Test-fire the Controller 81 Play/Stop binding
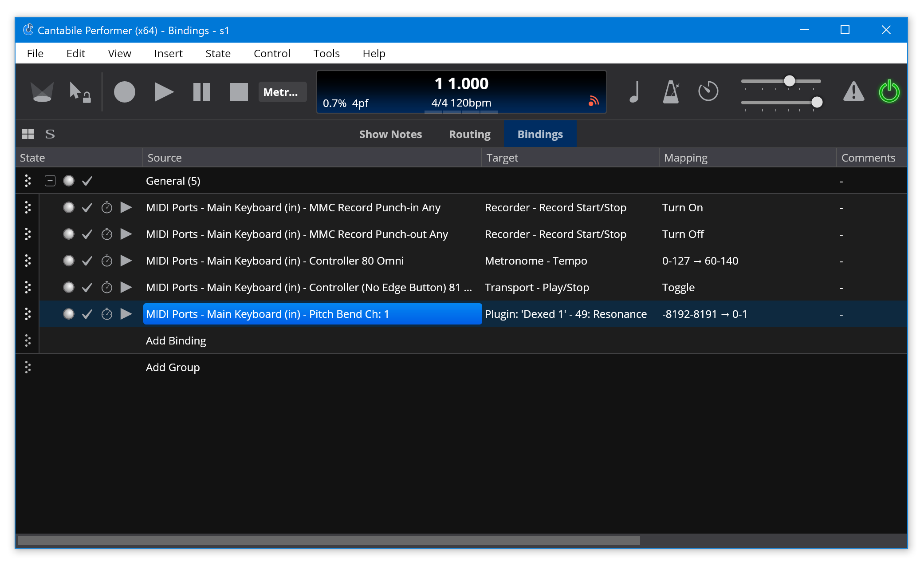 pos(126,287)
